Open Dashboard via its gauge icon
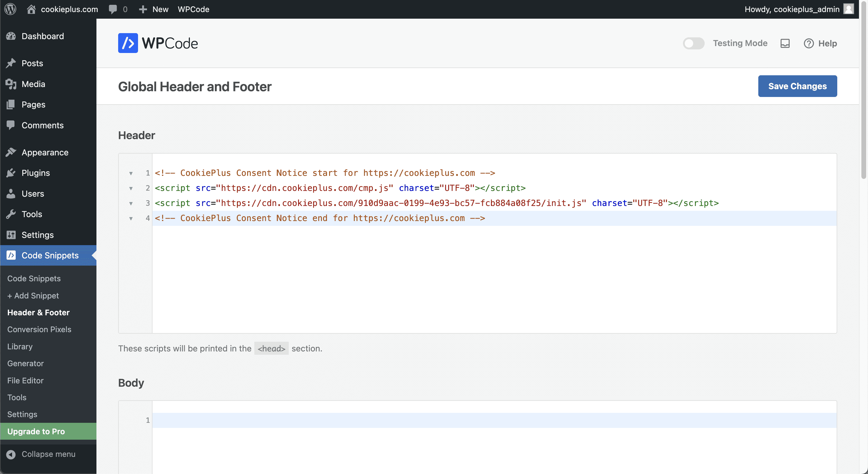 point(11,36)
